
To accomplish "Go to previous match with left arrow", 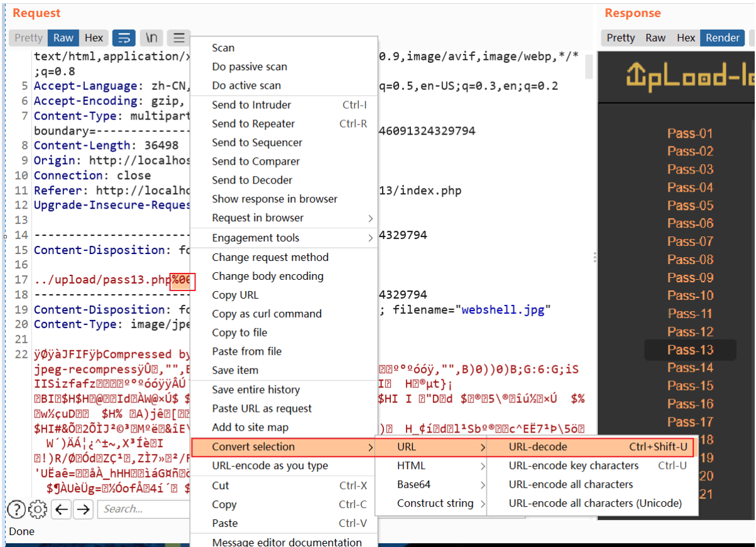I will (x=61, y=509).
